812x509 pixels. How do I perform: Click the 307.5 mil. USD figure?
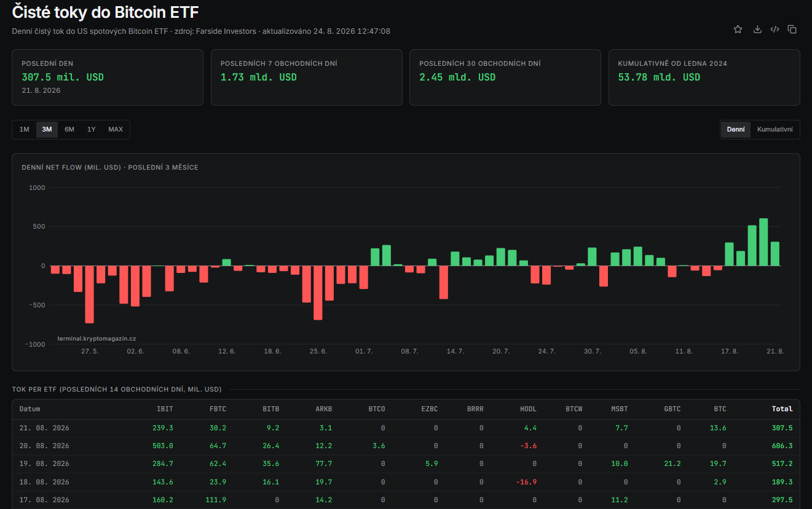tap(63, 77)
